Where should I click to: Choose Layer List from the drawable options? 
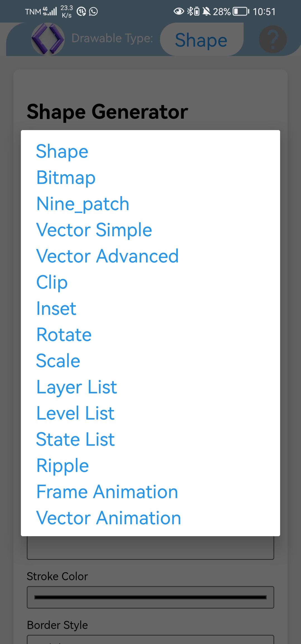coord(76,386)
